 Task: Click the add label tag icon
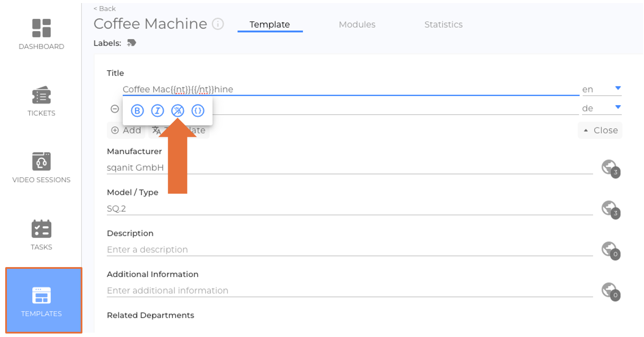131,43
